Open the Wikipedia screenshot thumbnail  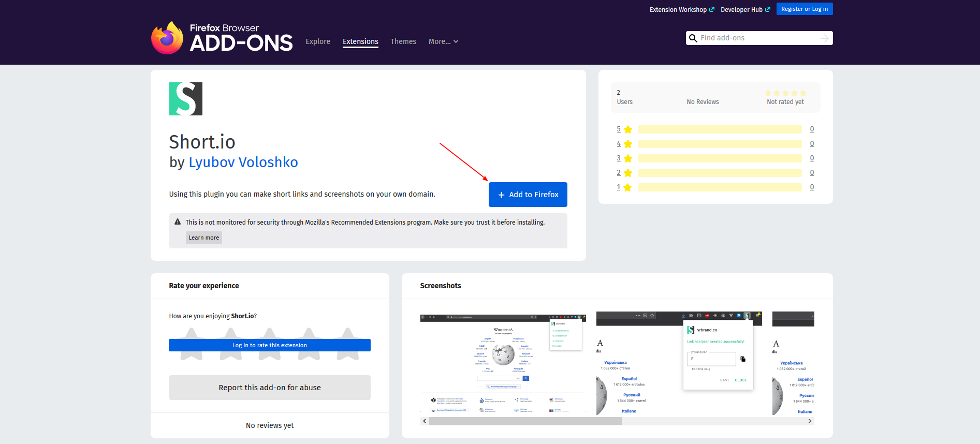[503, 363]
